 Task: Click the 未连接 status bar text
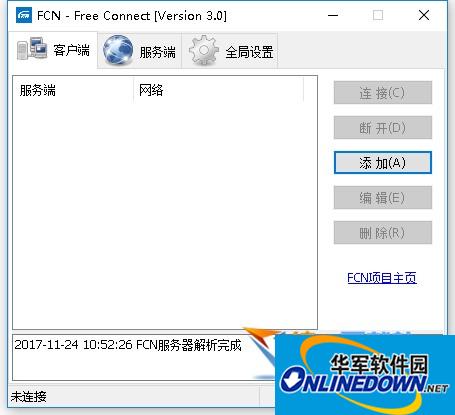point(28,396)
